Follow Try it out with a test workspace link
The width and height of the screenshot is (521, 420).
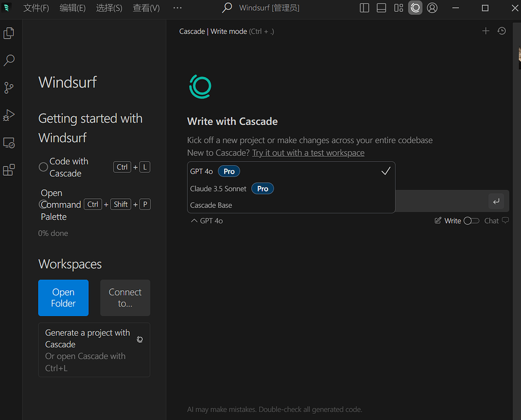pos(308,153)
